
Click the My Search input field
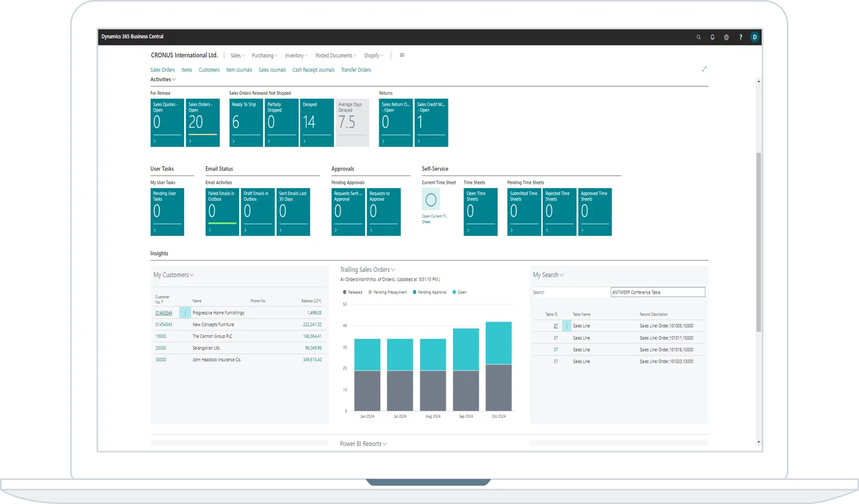click(x=658, y=292)
